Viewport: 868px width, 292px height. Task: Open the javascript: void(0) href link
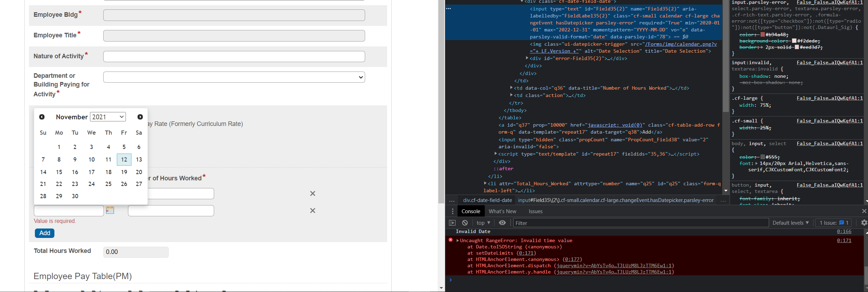pos(614,125)
